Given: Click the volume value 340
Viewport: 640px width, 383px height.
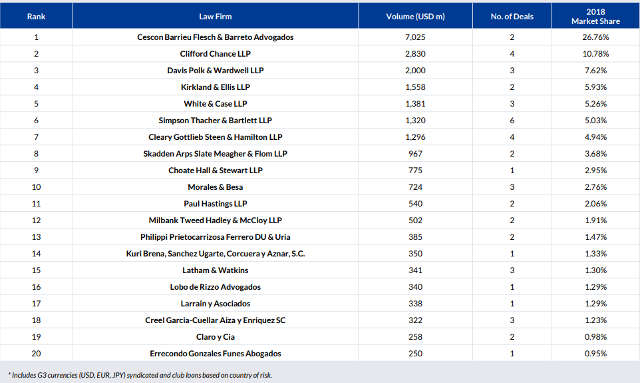Looking at the screenshot, I should click(x=416, y=287).
